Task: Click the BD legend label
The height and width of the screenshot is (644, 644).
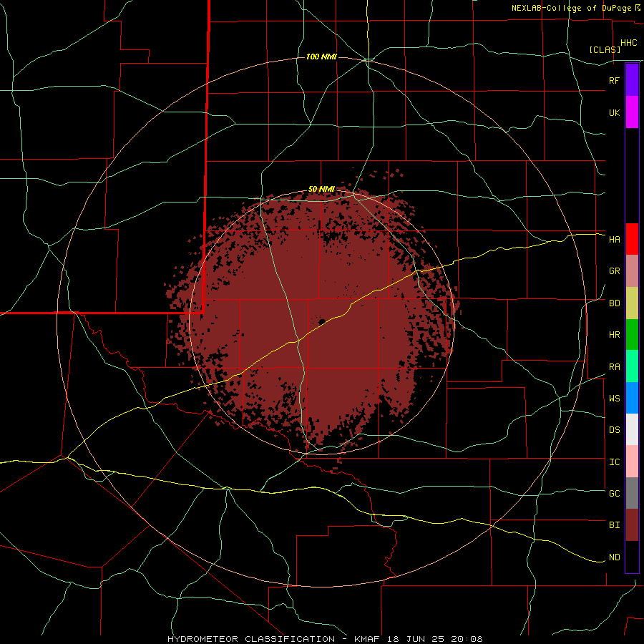Action: coord(614,303)
